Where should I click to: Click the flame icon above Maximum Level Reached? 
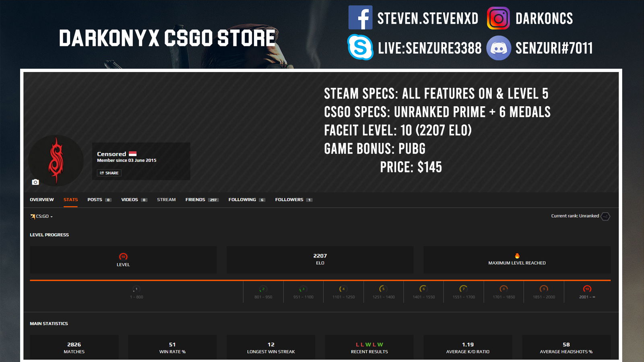click(517, 256)
